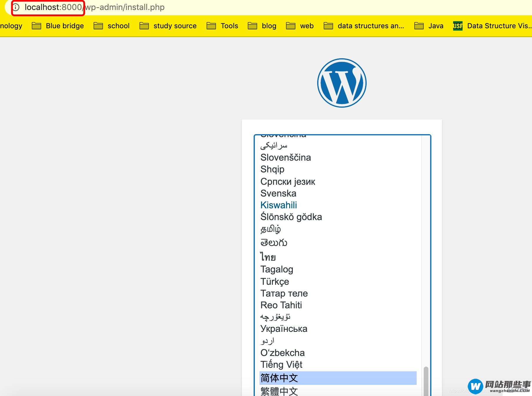The image size is (532, 396).
Task: Click the address bar URL localhost:8000
Action: click(x=53, y=7)
